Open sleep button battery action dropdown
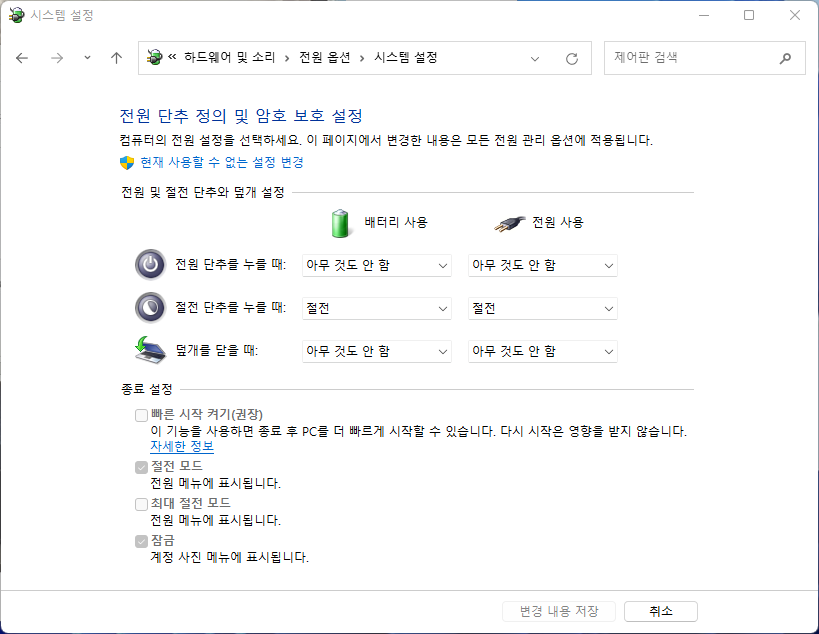This screenshot has width=819, height=634. 377,309
